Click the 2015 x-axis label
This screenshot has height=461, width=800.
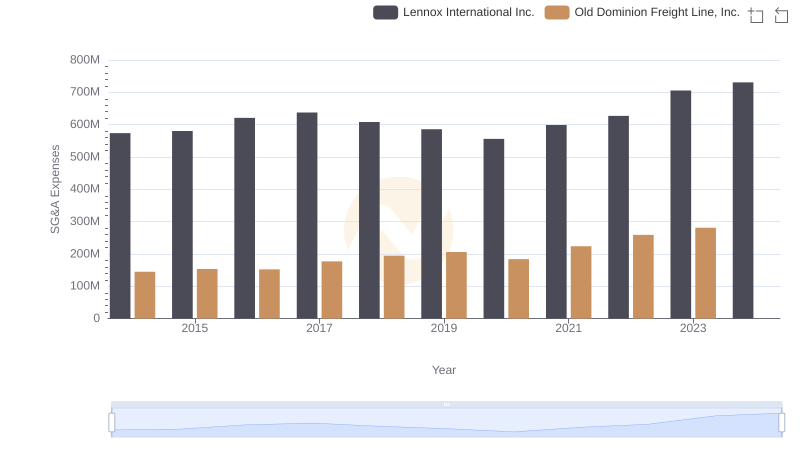195,328
